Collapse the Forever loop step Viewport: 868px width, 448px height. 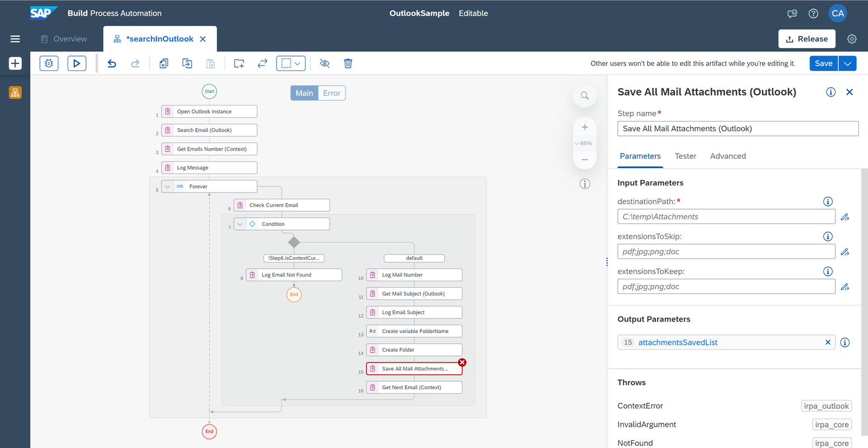pos(168,187)
